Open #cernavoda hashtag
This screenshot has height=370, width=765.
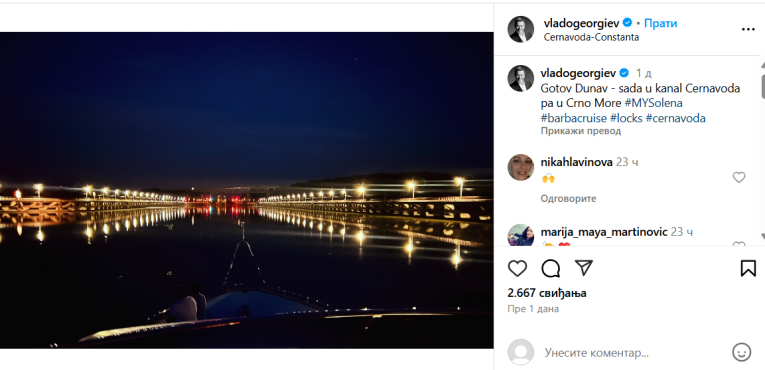[675, 118]
